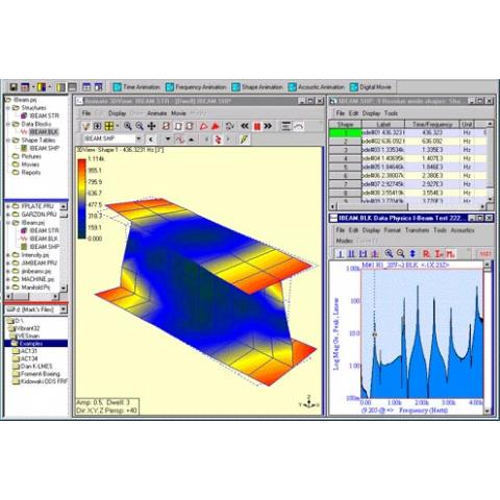
Task: Select shape row 1 with the green cell
Action: point(345,133)
